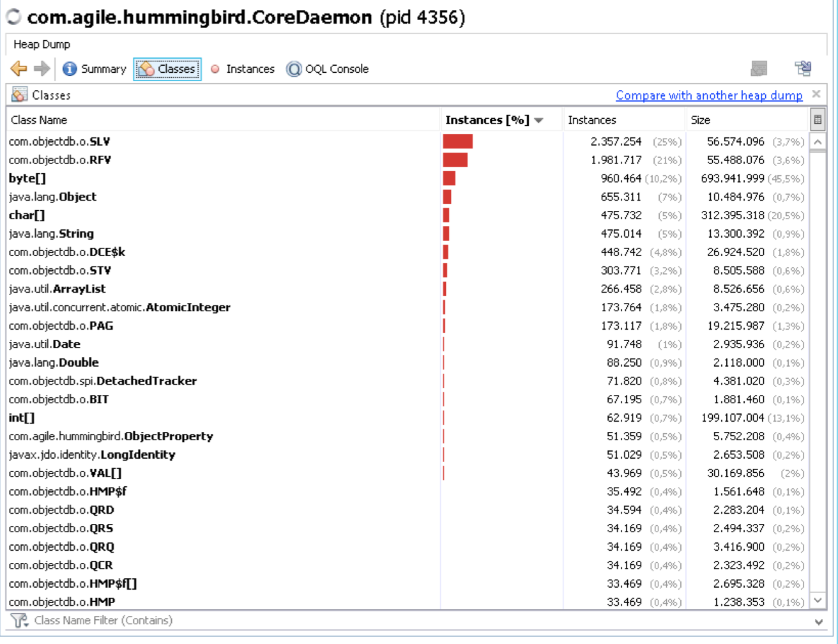Click Compare with another heap dump link
838x644 pixels.
tap(709, 95)
